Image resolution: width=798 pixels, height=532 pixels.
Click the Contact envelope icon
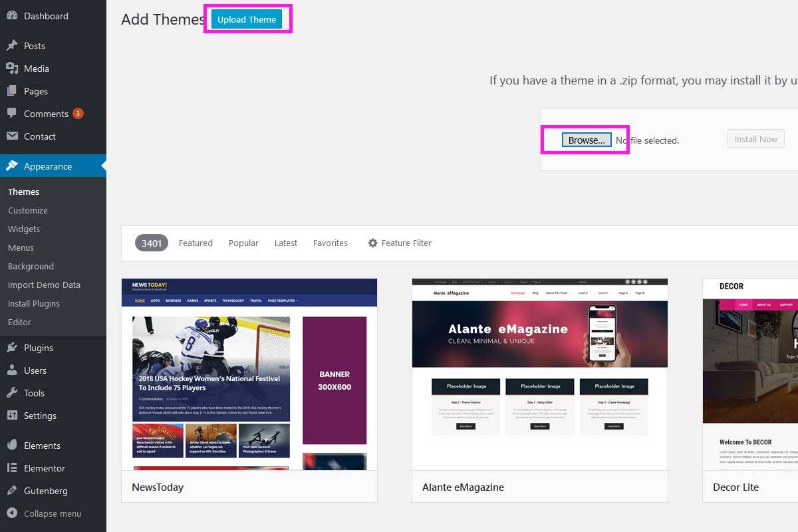[x=12, y=136]
